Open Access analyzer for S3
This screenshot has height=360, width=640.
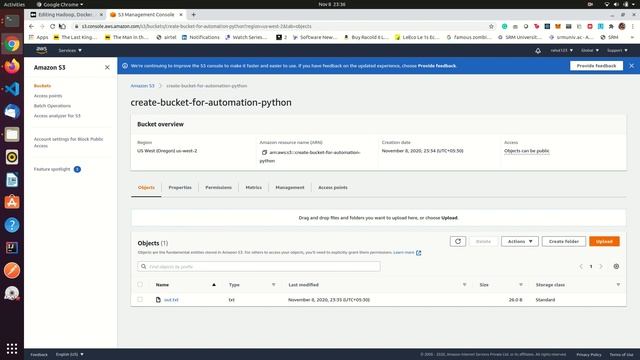pos(57,116)
